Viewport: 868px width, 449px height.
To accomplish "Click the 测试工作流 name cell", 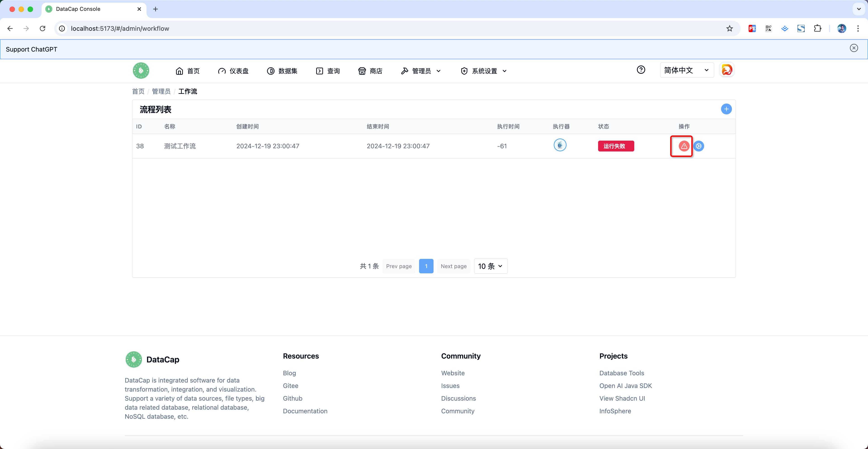I will pyautogui.click(x=180, y=146).
